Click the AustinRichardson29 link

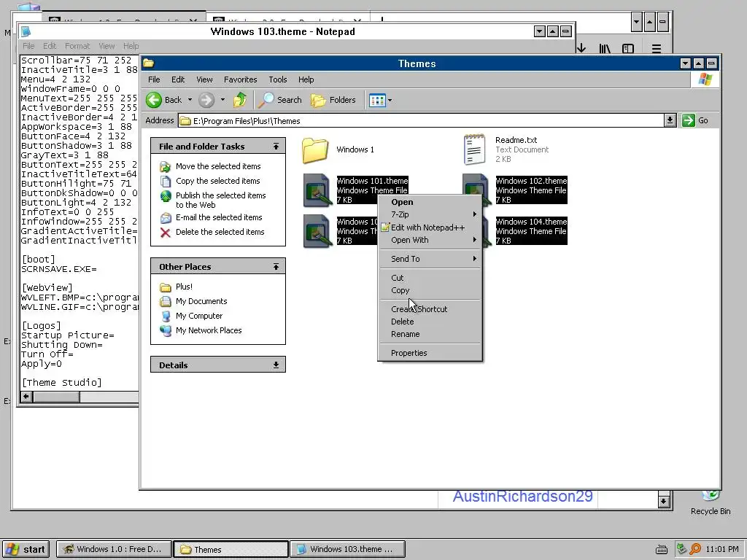pyautogui.click(x=522, y=496)
